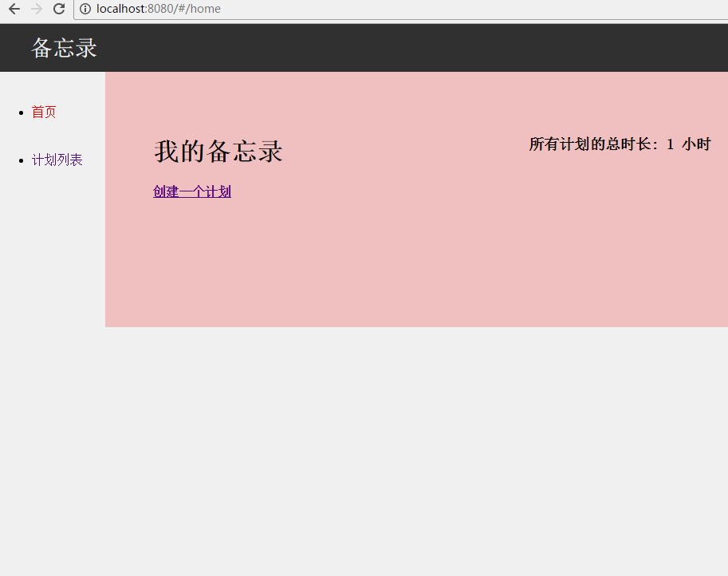Click the localhost text in the URL

pos(120,9)
